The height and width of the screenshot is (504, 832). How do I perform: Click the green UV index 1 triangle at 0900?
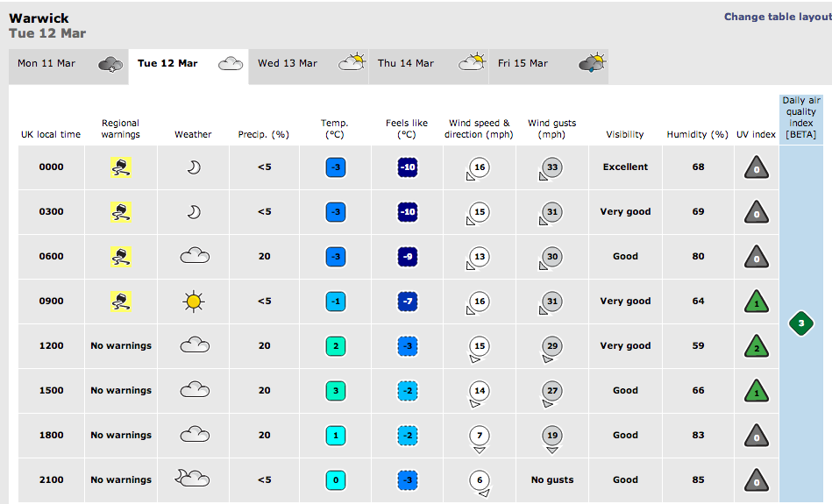coord(757,302)
